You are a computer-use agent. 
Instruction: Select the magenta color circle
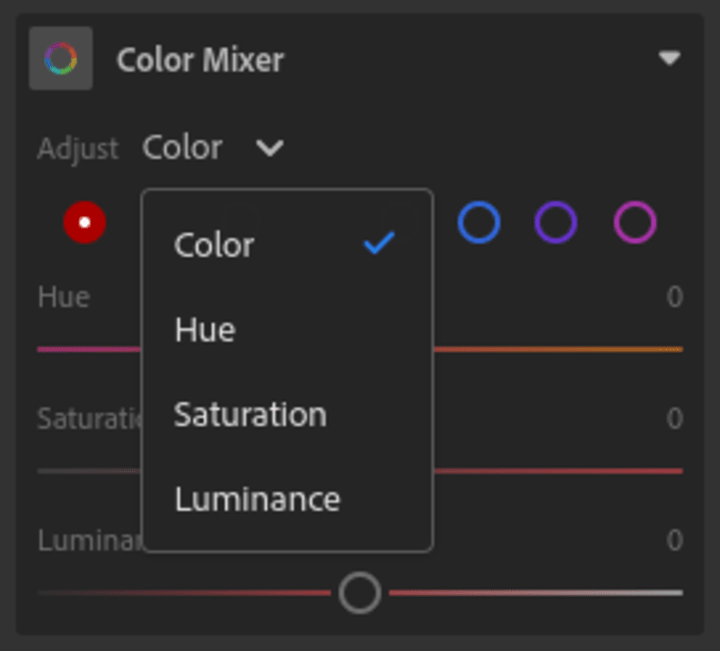[634, 222]
